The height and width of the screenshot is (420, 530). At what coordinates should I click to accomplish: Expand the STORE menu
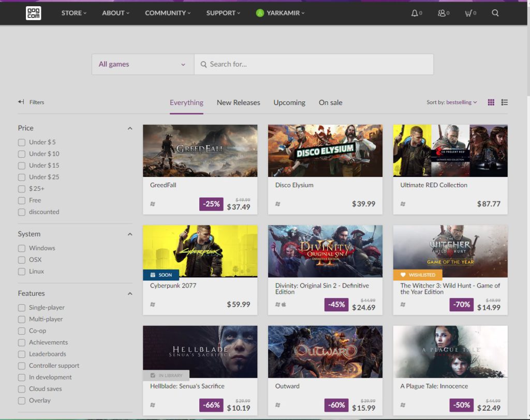pyautogui.click(x=73, y=13)
